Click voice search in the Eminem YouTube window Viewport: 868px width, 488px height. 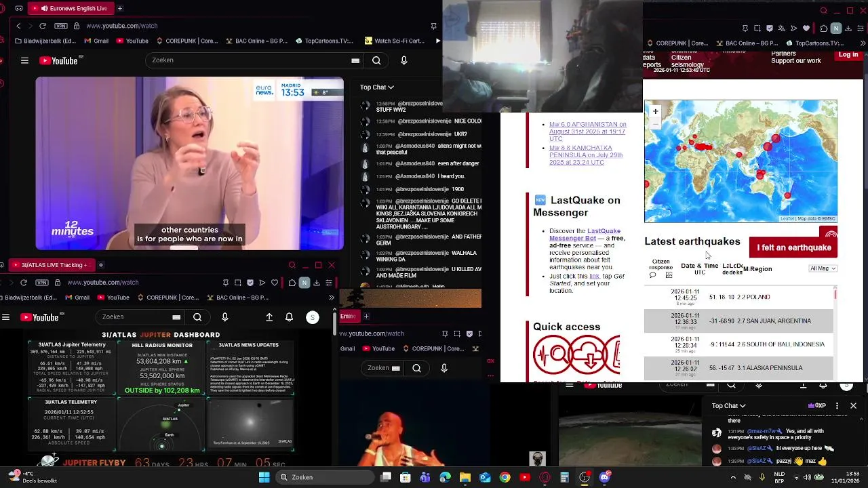pyautogui.click(x=444, y=368)
